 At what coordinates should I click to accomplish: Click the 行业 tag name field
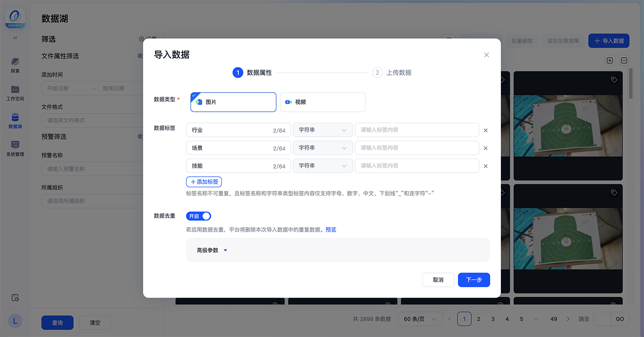238,130
